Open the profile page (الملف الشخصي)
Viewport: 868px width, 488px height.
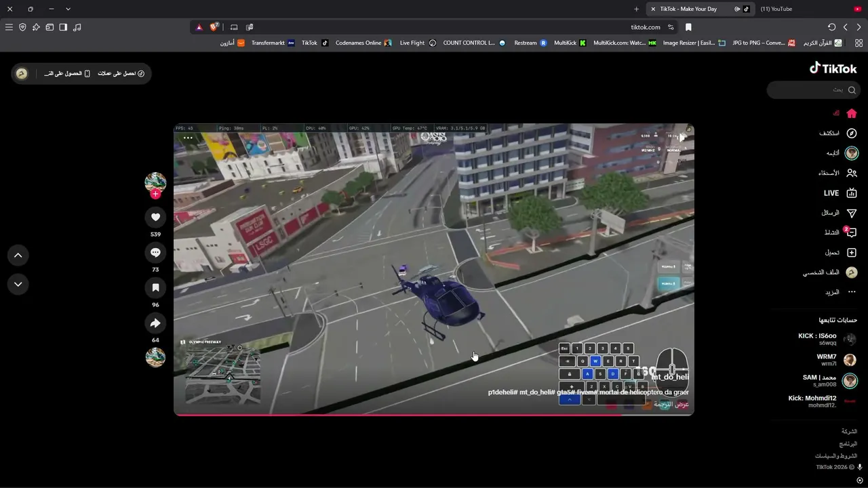point(830,272)
